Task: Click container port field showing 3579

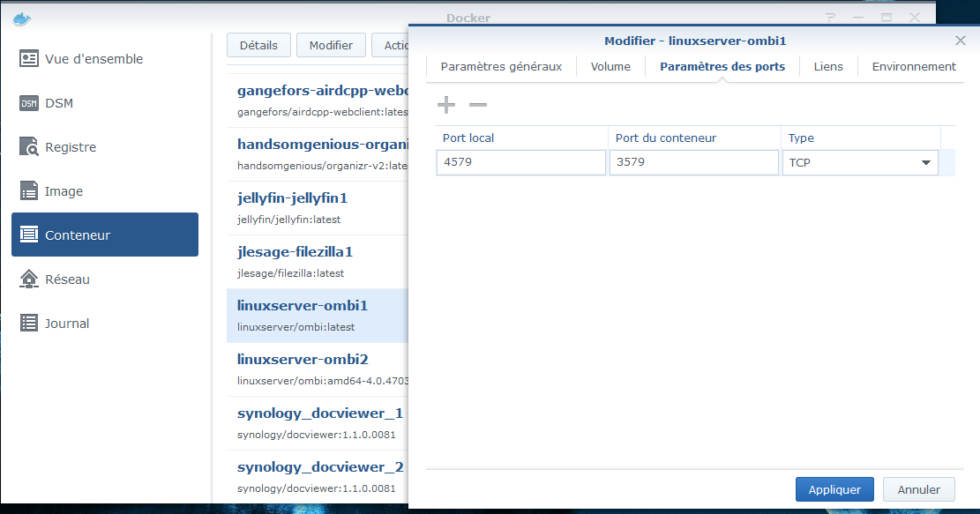Action: [693, 162]
